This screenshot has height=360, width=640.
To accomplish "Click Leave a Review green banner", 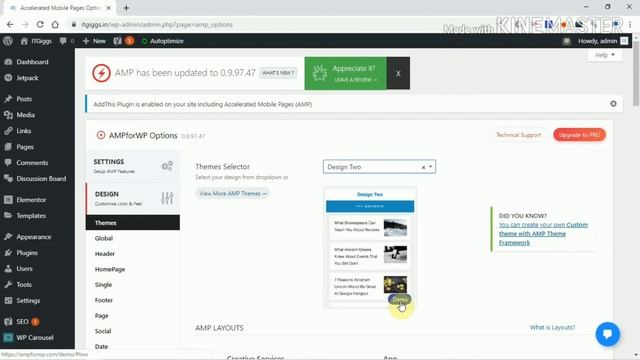I will (345, 73).
